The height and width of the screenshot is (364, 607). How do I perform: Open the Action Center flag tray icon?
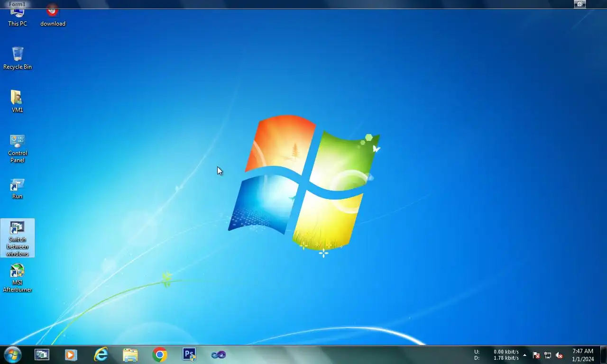(x=536, y=355)
